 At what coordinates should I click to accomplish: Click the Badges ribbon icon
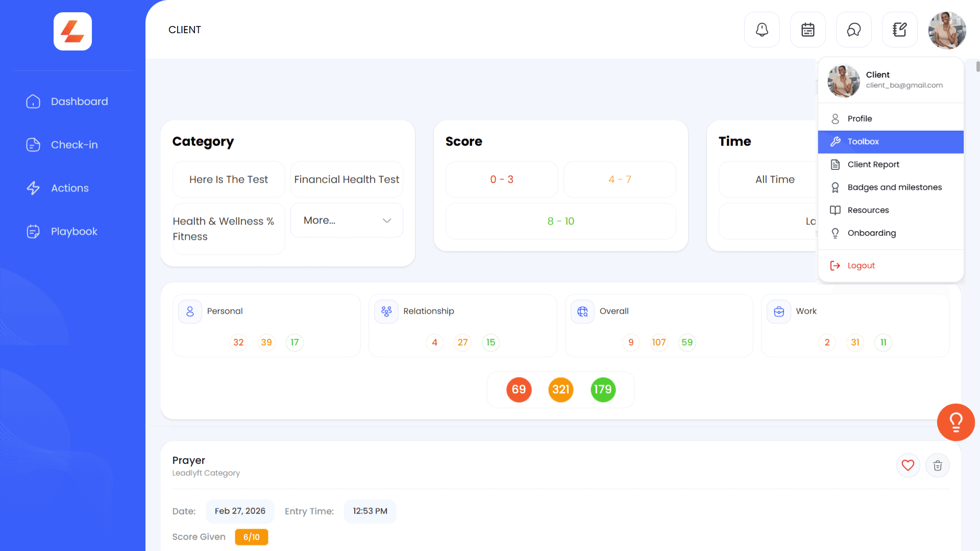tap(835, 187)
